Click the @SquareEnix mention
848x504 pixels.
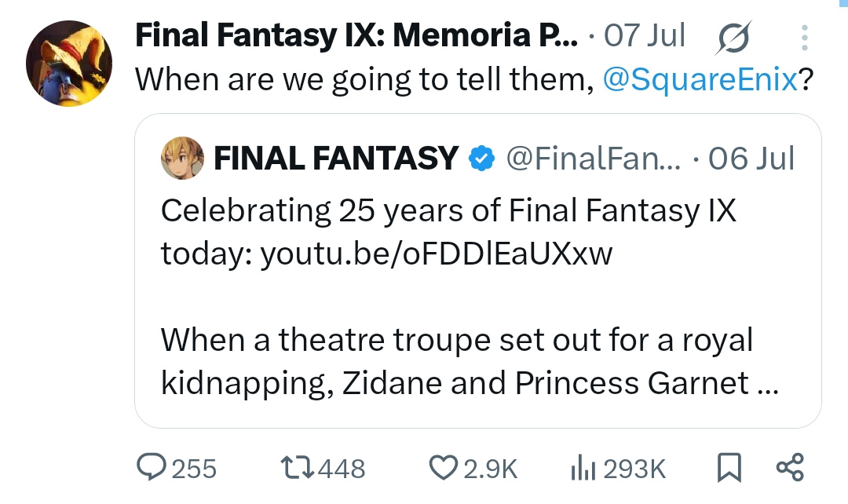point(700,79)
